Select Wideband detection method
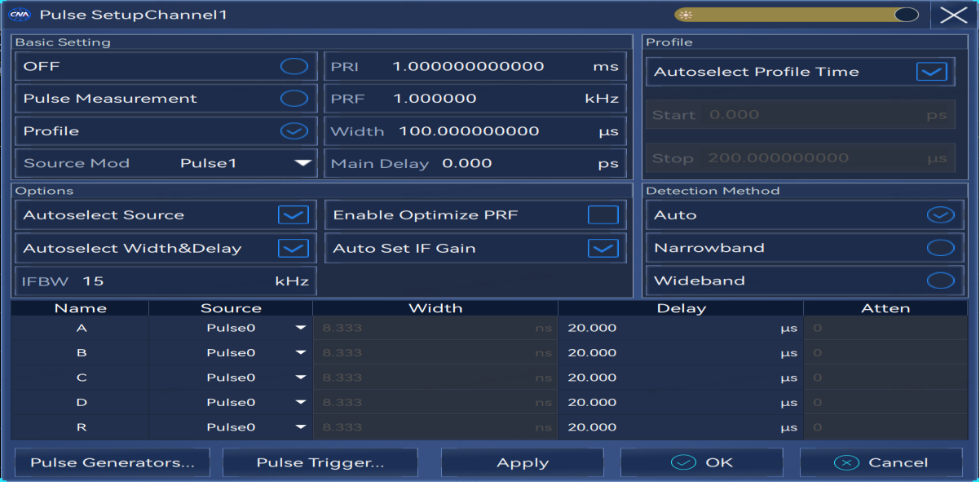 [941, 281]
